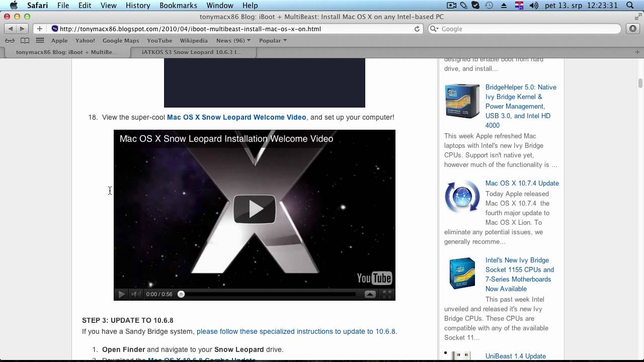Click the Safari back navigation arrow
The width and height of the screenshot is (644, 362).
pos(11,29)
